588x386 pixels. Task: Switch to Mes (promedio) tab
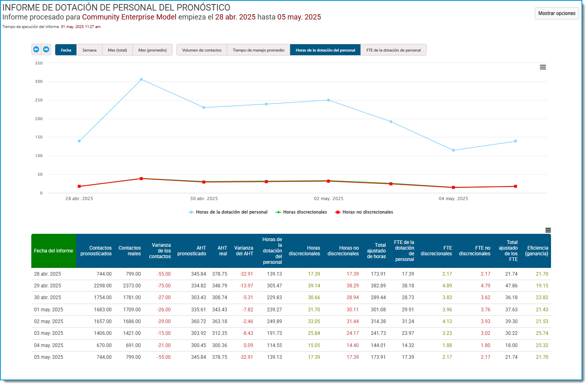click(x=152, y=50)
